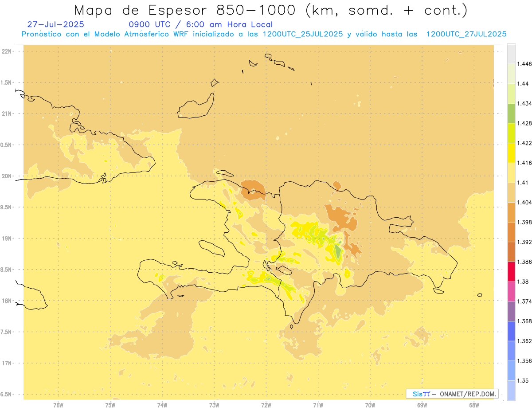532x411 pixels.
Task: Click the 68W longitude axis label
Action: pyautogui.click(x=474, y=405)
